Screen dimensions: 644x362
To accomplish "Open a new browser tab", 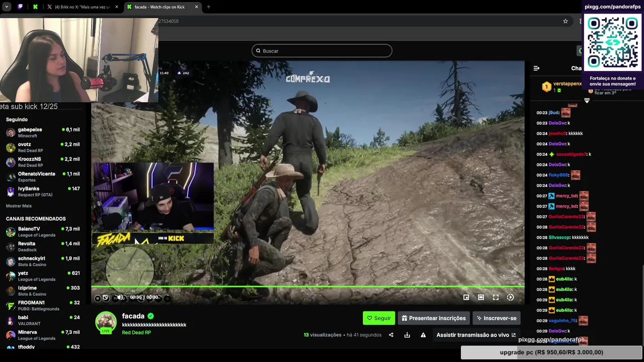I will (208, 7).
